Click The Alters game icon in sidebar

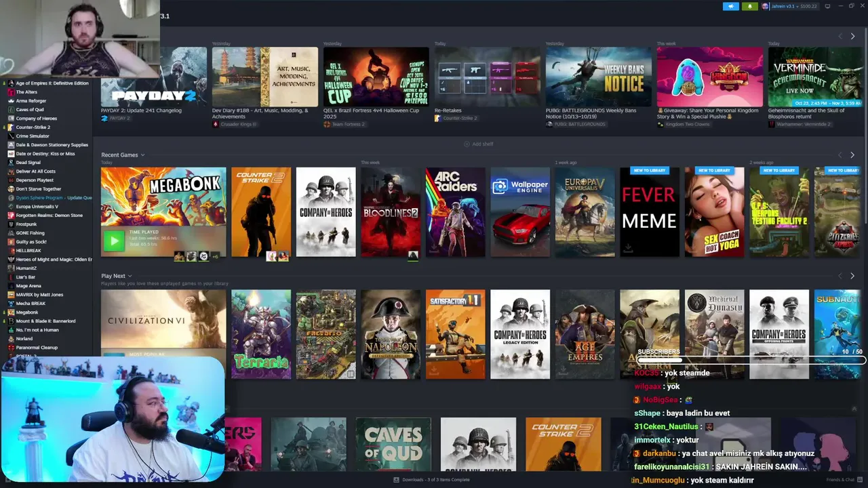[x=11, y=92]
